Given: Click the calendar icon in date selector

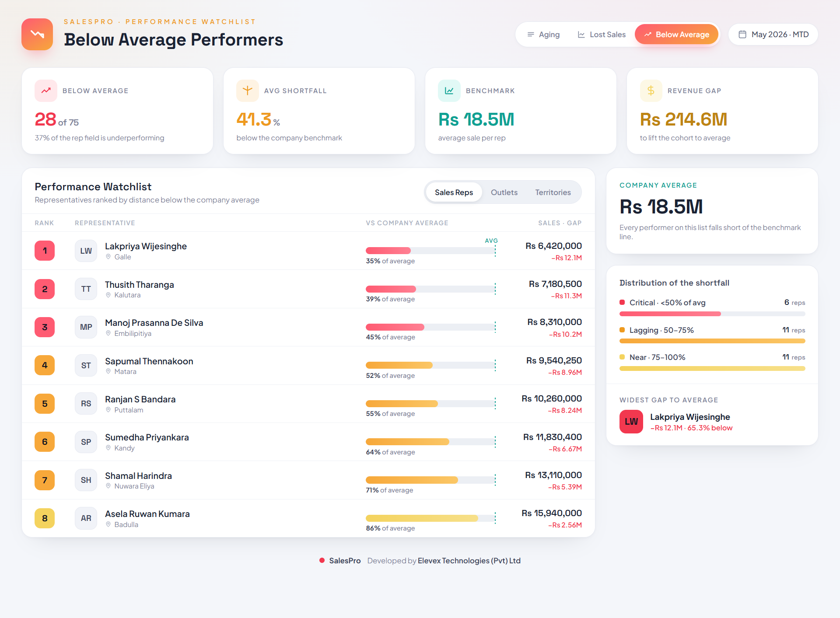Looking at the screenshot, I should (742, 34).
